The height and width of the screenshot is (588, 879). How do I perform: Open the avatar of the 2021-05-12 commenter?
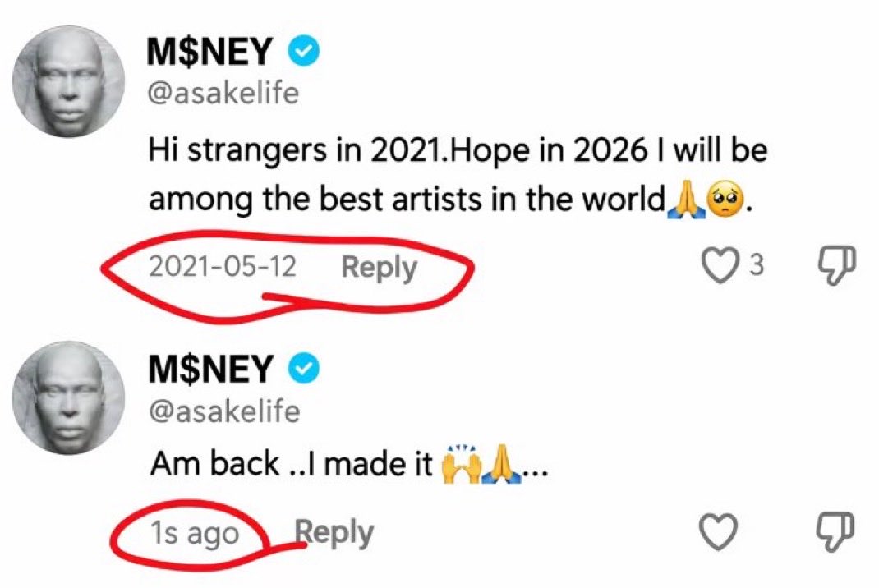[x=68, y=81]
